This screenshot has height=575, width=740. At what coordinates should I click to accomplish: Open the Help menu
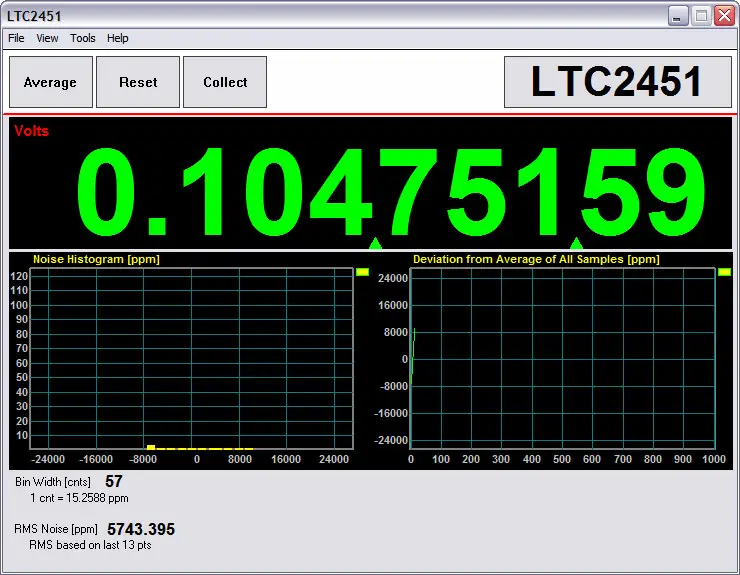click(118, 38)
